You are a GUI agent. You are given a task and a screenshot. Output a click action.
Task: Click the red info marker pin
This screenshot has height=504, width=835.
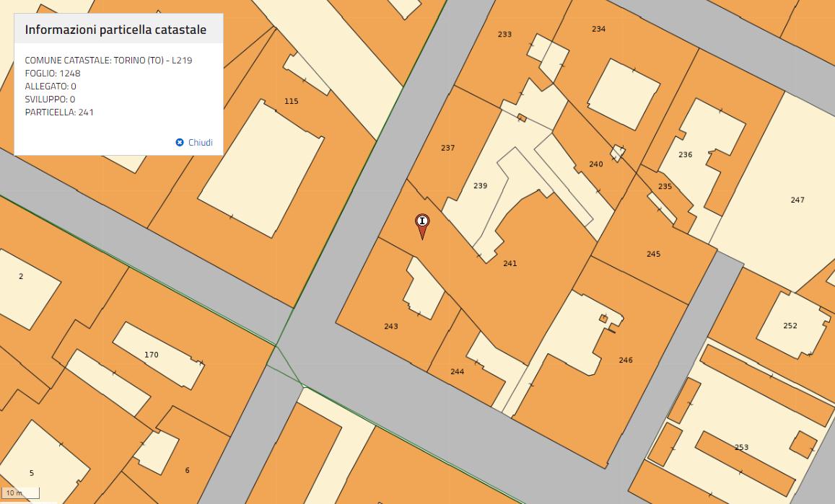[422, 222]
